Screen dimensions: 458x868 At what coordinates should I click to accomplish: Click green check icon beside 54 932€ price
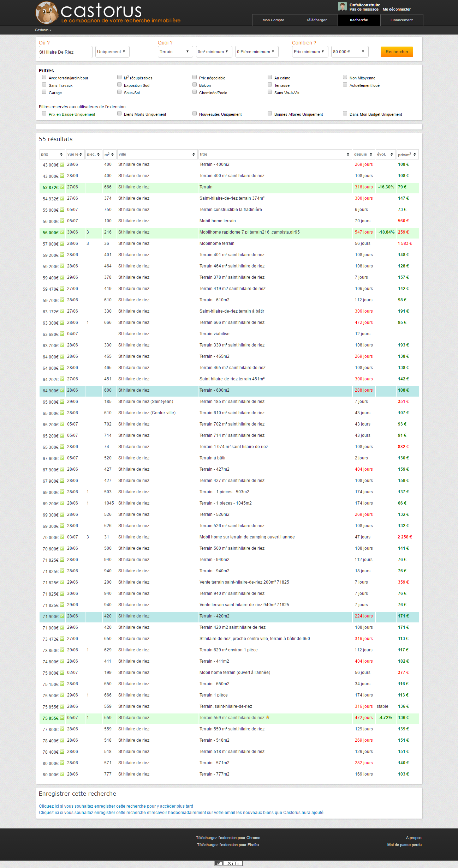coord(62,198)
